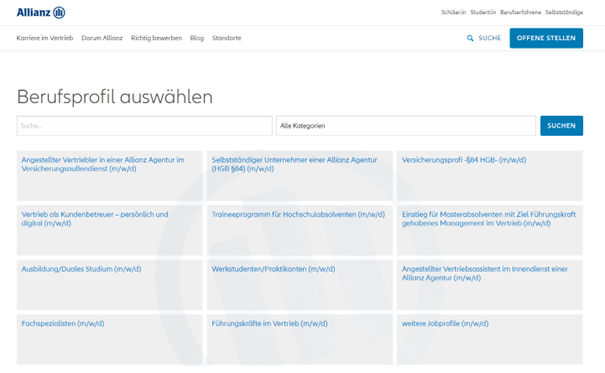Open the Schülerin link
Viewport: 605px width, 373px height.
pyautogui.click(x=454, y=12)
